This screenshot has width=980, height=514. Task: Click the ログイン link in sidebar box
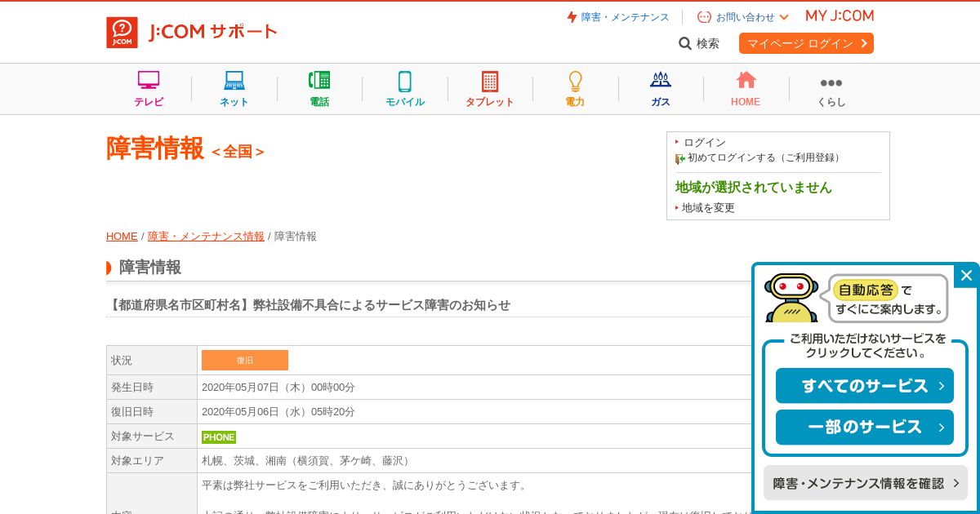(704, 142)
